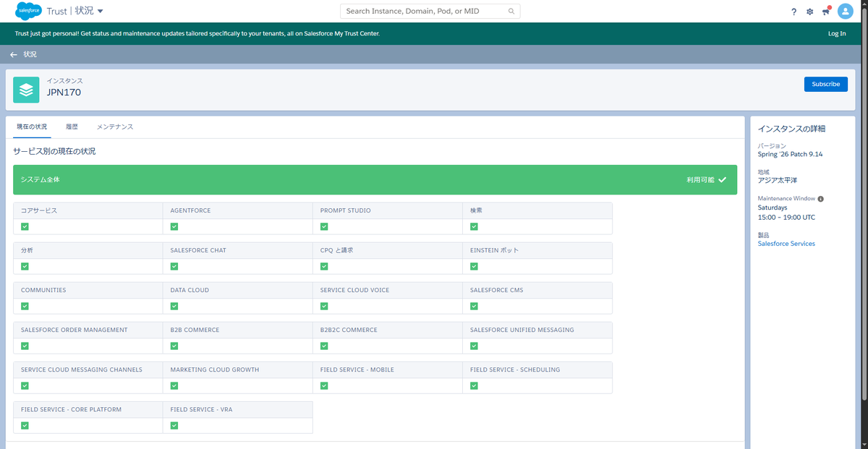Click the インスタンスの詳細 heading
This screenshot has width=868, height=449.
click(x=791, y=129)
